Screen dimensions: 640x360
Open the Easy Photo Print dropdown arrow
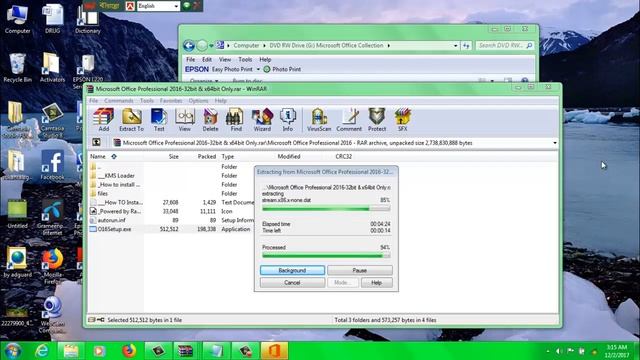[x=258, y=69]
